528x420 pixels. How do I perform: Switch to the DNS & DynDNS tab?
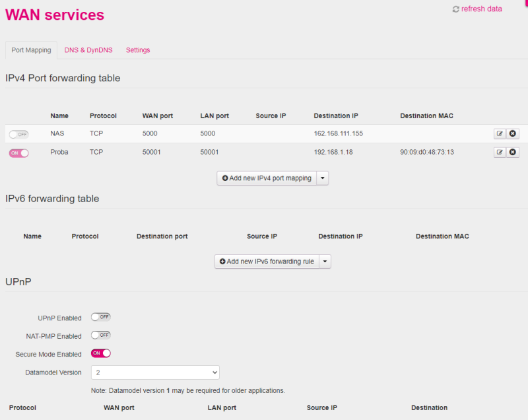click(88, 50)
